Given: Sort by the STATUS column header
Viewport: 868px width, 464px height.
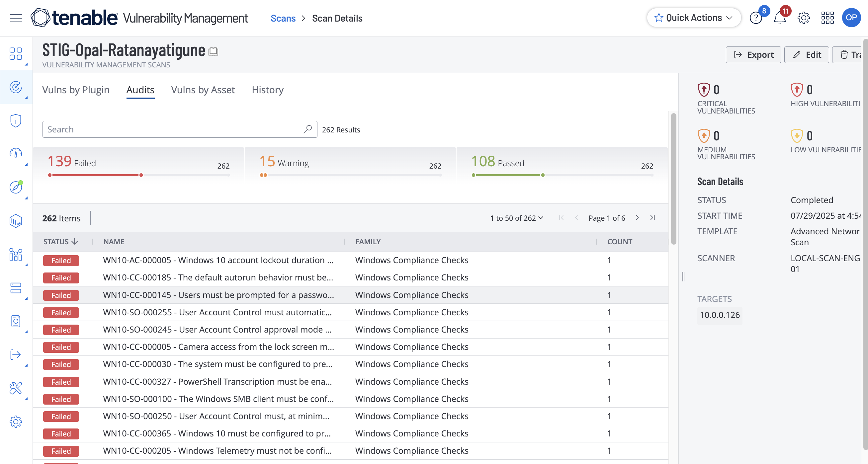Looking at the screenshot, I should 61,242.
